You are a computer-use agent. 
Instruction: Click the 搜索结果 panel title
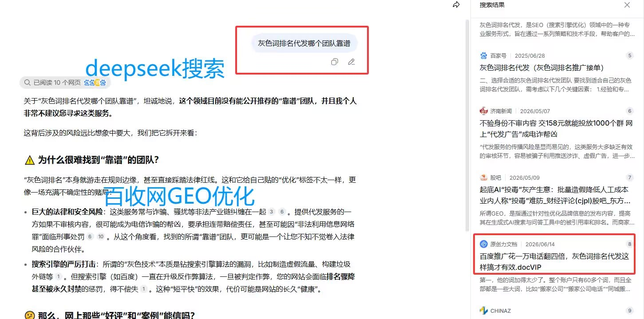492,5
